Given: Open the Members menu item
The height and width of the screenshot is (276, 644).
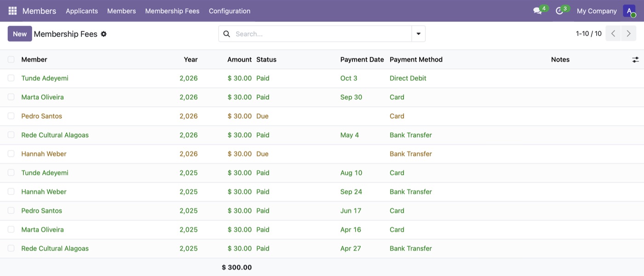Looking at the screenshot, I should coord(121,11).
